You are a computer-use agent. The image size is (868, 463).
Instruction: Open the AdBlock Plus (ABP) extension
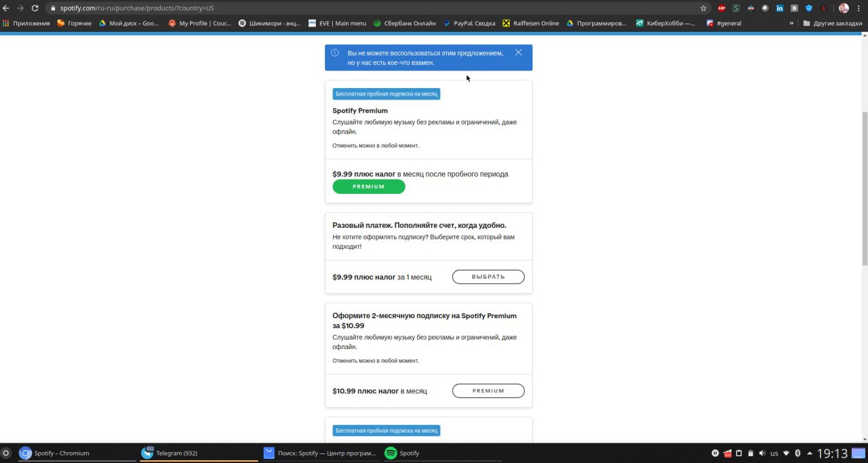click(x=722, y=8)
